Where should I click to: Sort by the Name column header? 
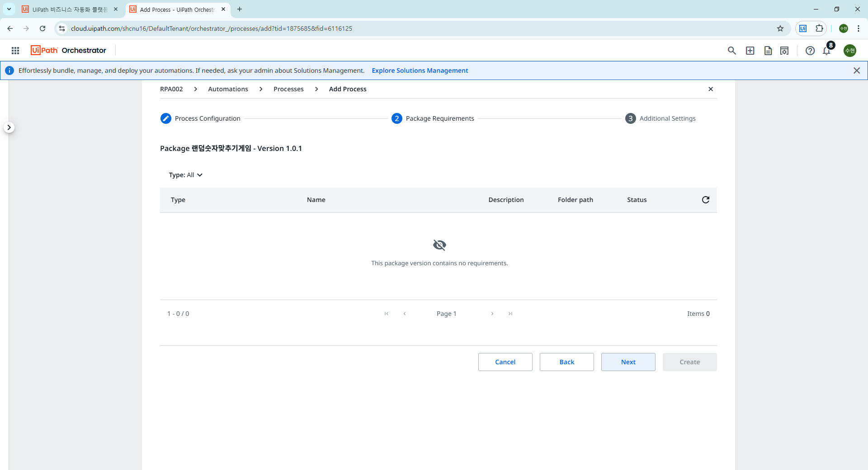coord(316,200)
